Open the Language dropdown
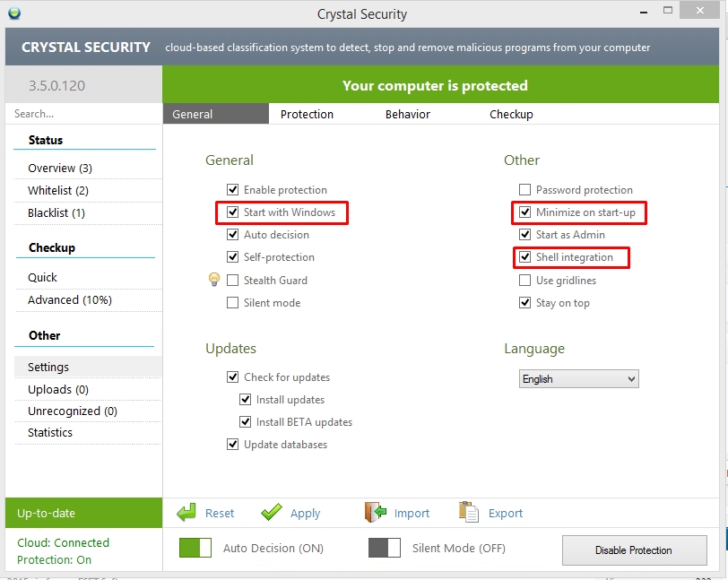This screenshot has height=580, width=728. (x=578, y=379)
